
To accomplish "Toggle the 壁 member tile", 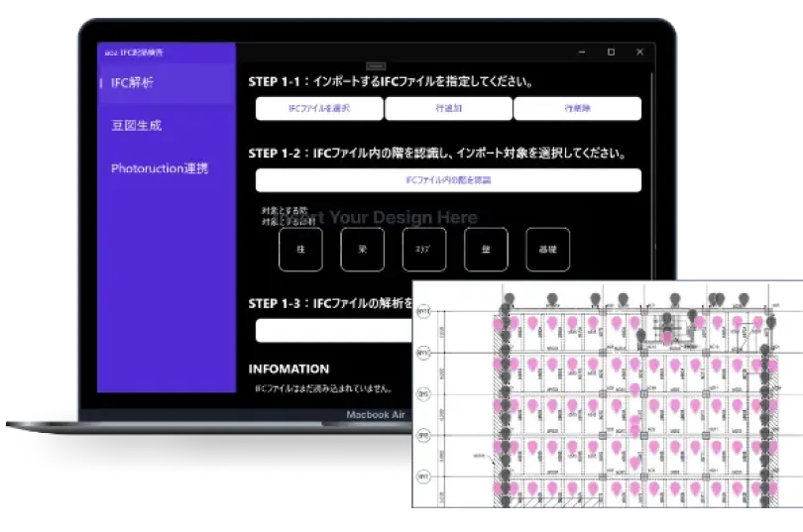I will click(x=486, y=249).
